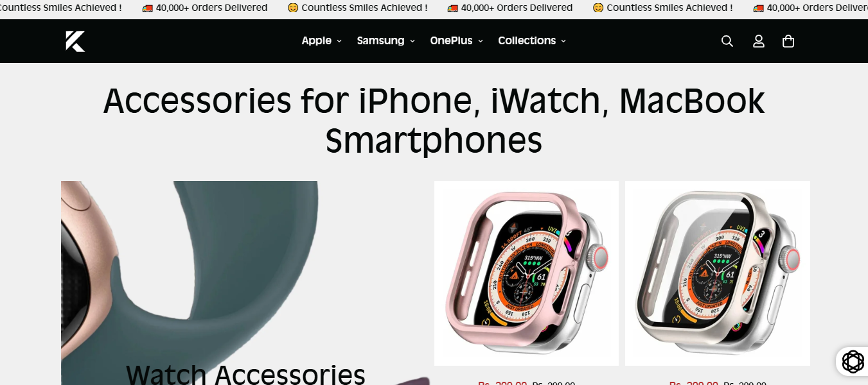Open the shopping bag cart icon

[788, 41]
